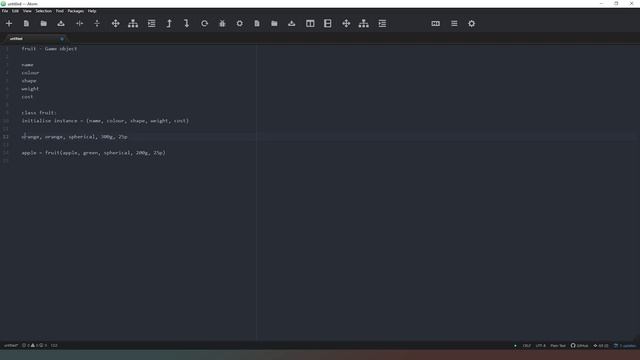Click the download tray icon left of the two-column icon

click(x=291, y=24)
